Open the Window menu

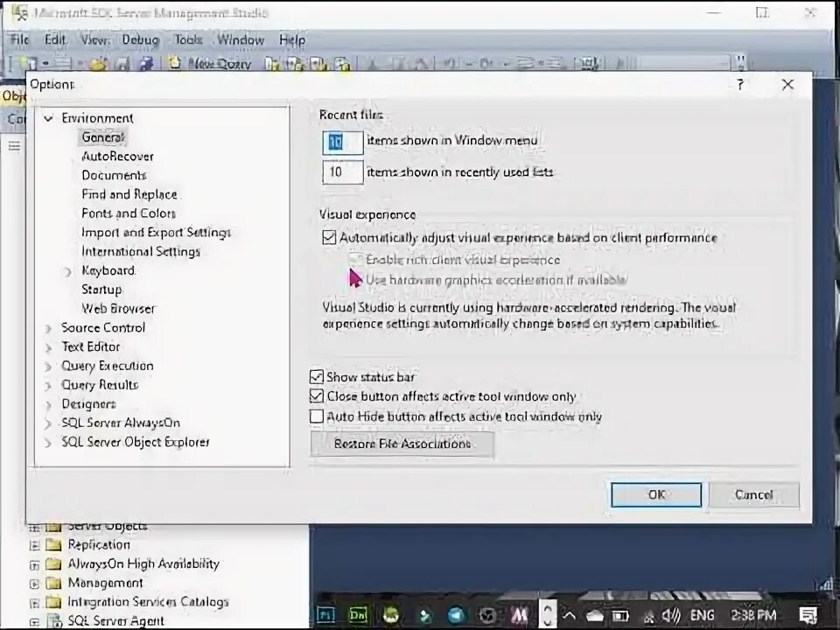point(241,39)
